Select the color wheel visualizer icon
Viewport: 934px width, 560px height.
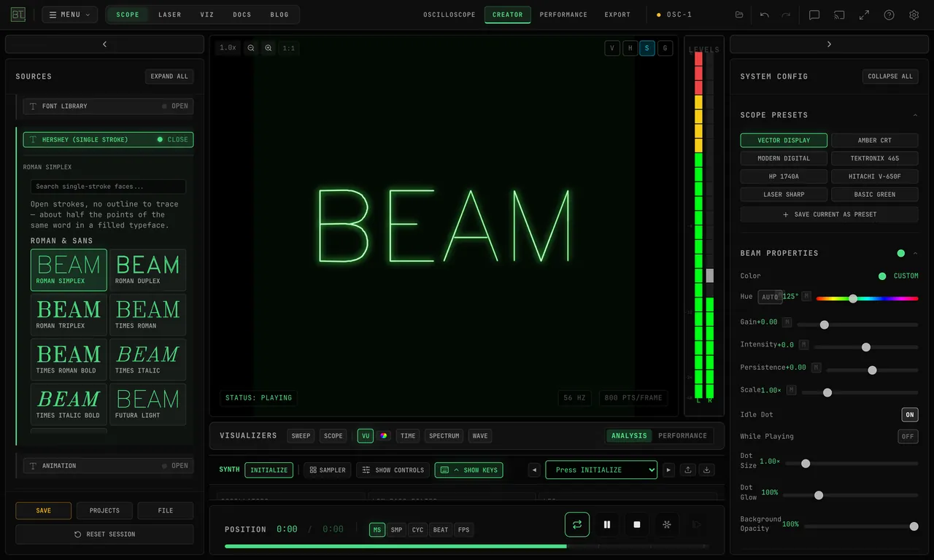tap(384, 436)
